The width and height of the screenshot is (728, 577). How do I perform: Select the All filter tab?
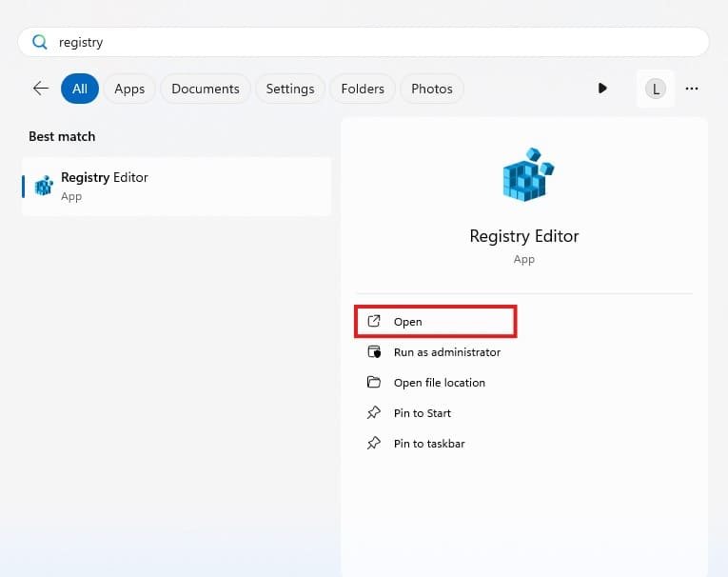80,89
